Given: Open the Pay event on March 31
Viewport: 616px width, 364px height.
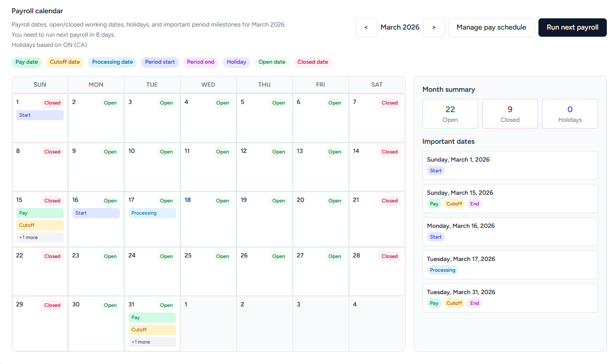Looking at the screenshot, I should pyautogui.click(x=152, y=318).
